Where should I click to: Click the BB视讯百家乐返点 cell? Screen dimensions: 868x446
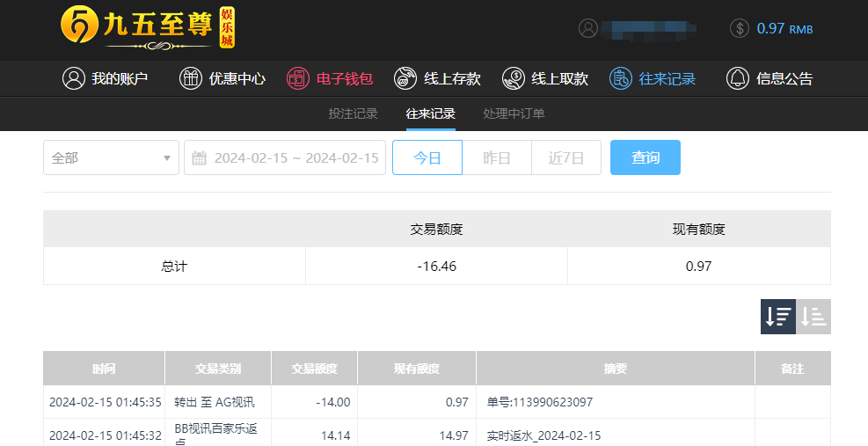[x=215, y=435]
